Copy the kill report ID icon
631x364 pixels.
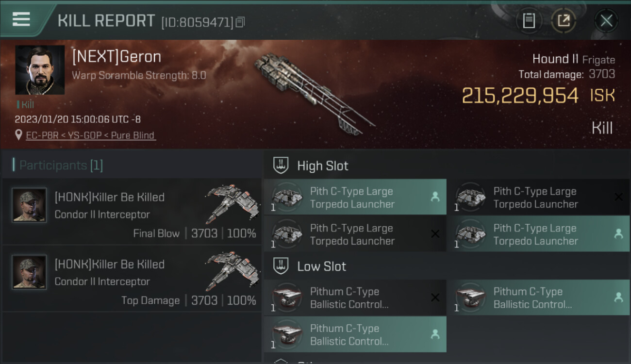(240, 22)
